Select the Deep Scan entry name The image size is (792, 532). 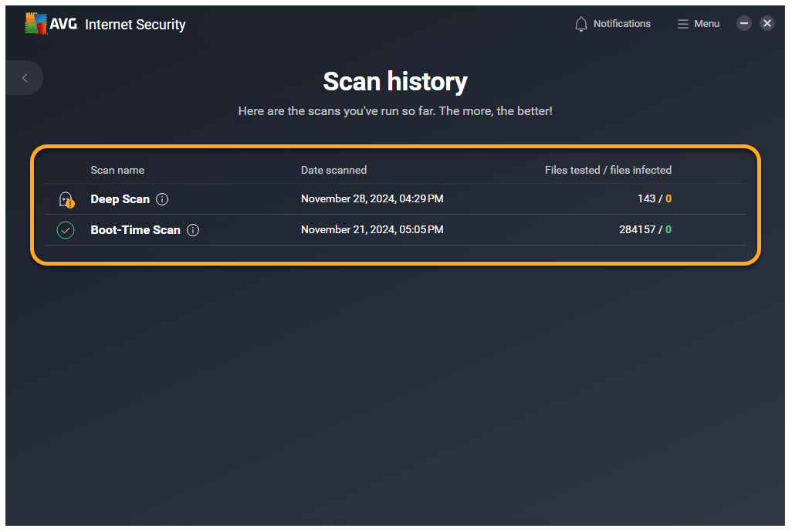120,199
